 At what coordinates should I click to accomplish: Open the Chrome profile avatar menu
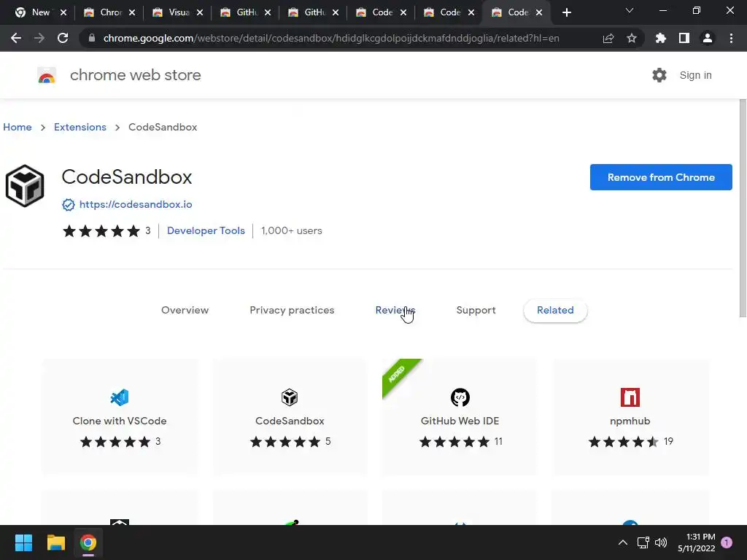[x=708, y=38]
